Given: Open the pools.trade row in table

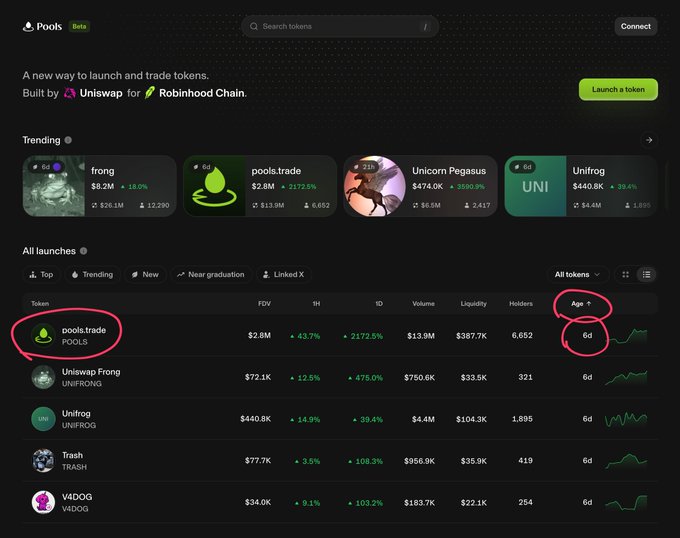Looking at the screenshot, I should pos(340,336).
